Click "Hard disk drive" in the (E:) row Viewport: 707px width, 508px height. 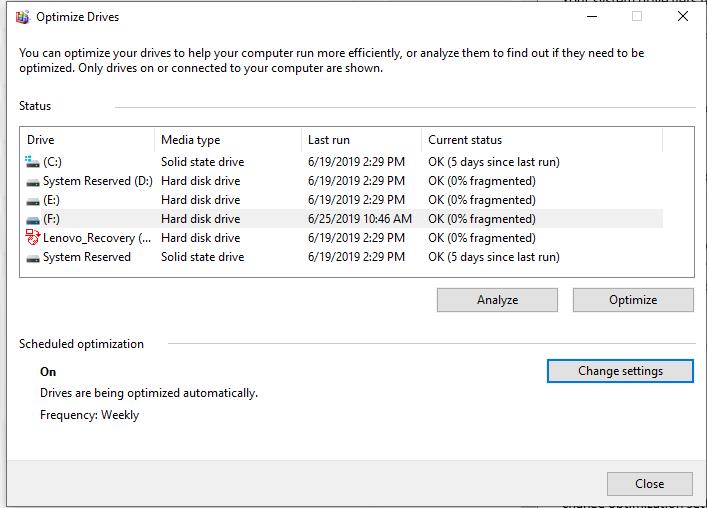click(201, 200)
